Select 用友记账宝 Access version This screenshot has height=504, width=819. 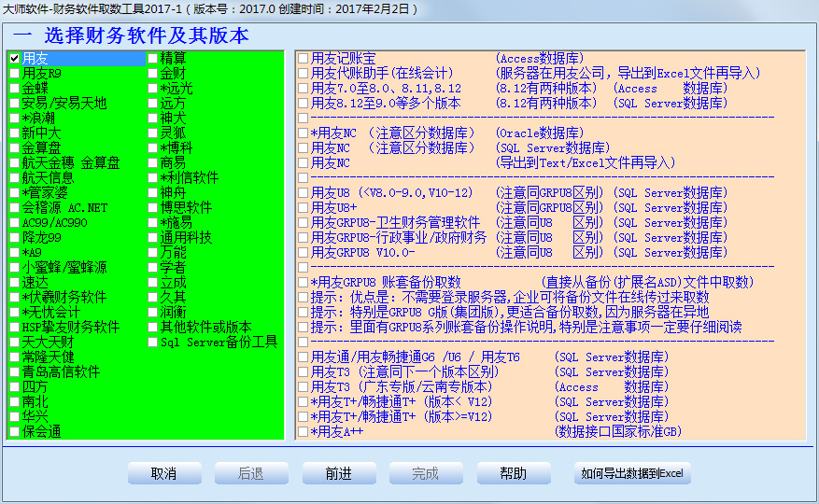303,59
